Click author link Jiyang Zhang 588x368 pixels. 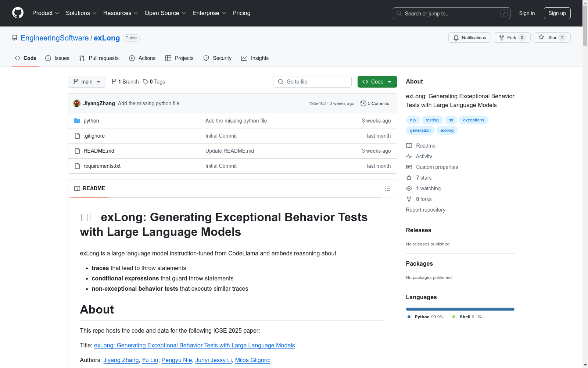121,360
